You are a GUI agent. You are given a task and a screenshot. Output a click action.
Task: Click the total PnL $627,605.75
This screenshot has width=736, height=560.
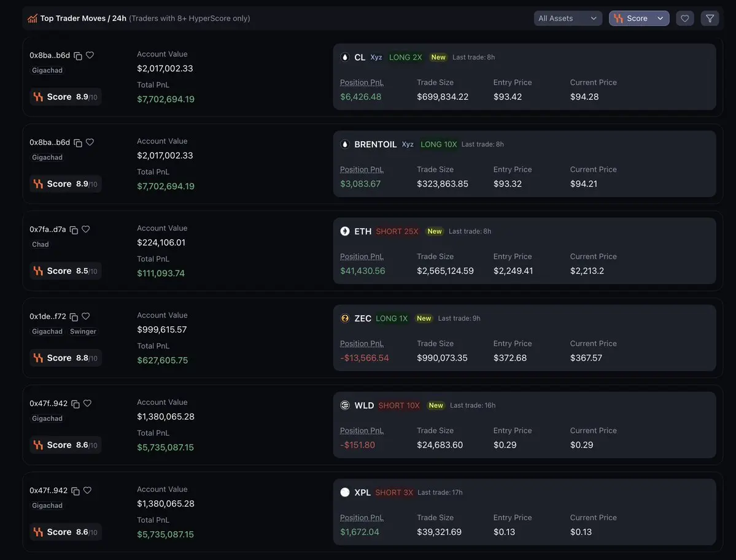click(x=163, y=360)
